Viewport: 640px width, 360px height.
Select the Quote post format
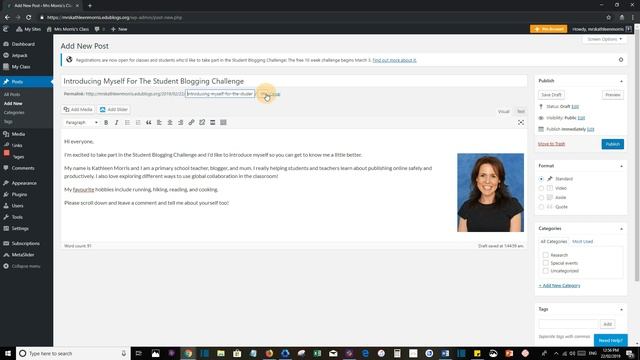click(x=541, y=207)
